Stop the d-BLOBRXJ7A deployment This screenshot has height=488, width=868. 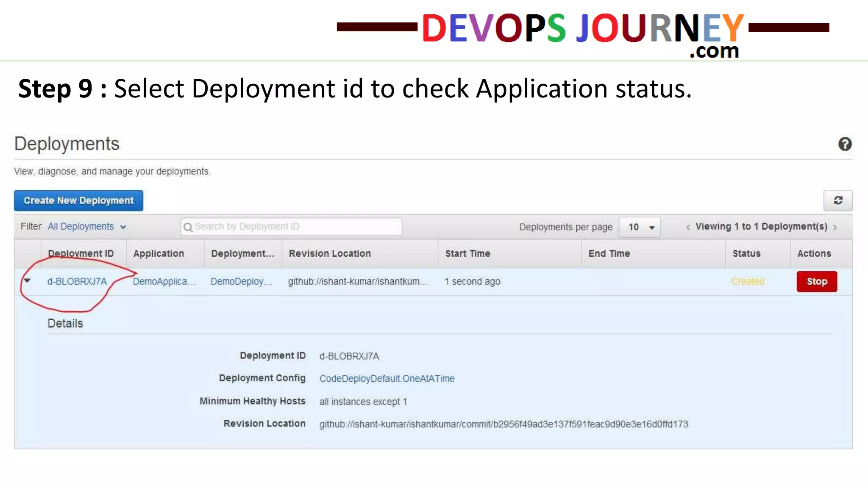[817, 281]
